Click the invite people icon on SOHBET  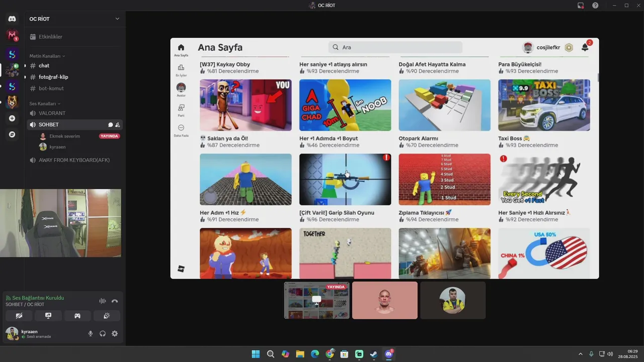click(x=117, y=125)
